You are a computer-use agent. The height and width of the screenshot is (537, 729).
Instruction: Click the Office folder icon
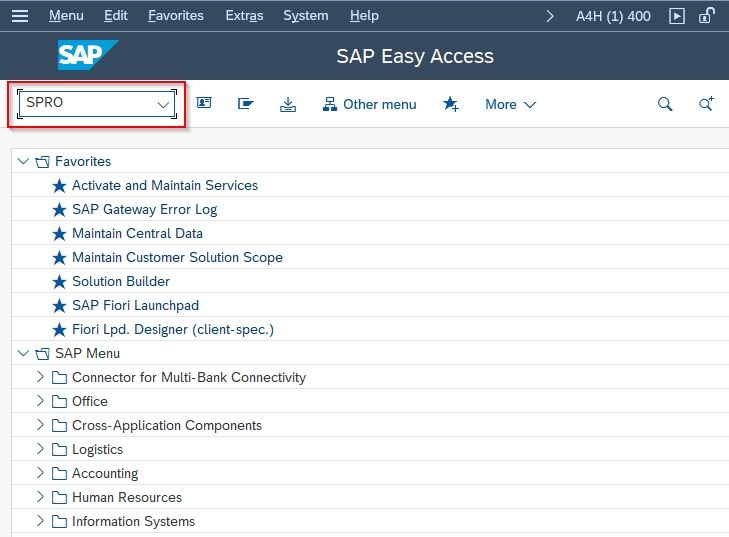[59, 401]
